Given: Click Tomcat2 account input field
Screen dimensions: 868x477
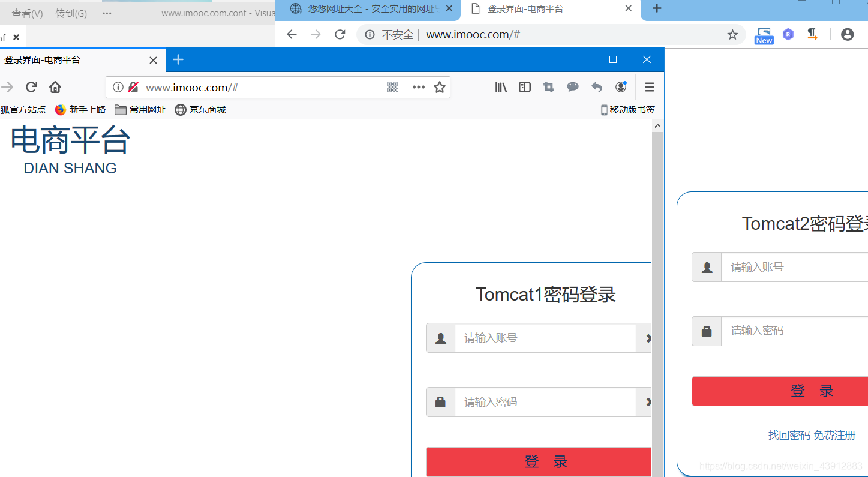Looking at the screenshot, I should 795,267.
